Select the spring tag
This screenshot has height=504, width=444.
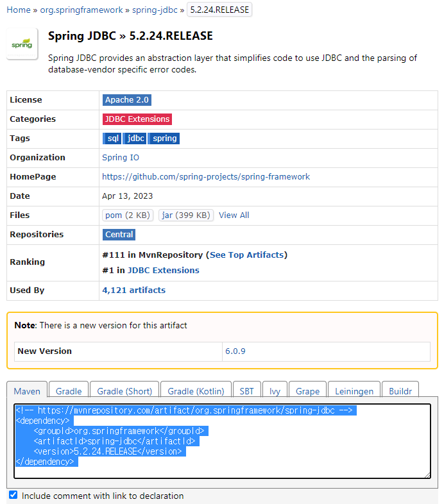coord(164,139)
